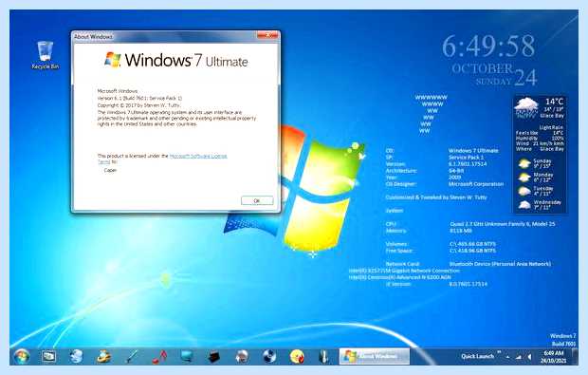Click the 6.1.7601.17514 version value
Viewport: 588px width, 375px height.
(468, 164)
